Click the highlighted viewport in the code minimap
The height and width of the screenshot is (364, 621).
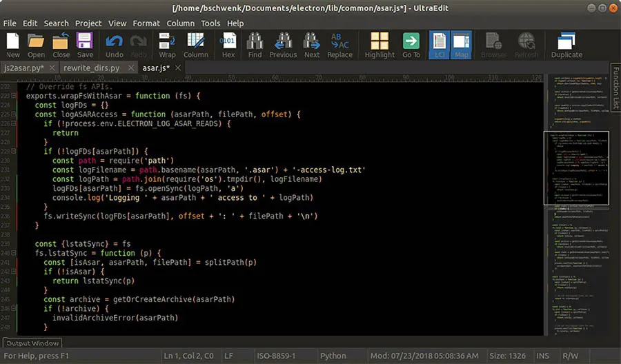580,168
